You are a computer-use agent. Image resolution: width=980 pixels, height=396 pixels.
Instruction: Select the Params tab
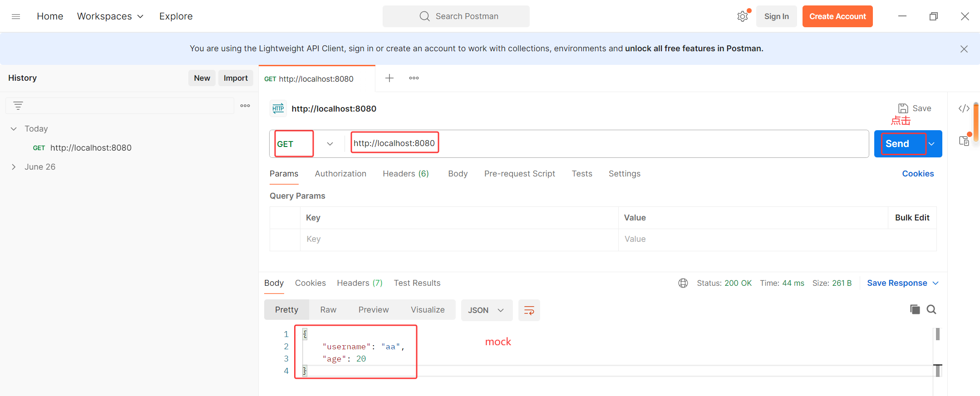[x=284, y=174]
